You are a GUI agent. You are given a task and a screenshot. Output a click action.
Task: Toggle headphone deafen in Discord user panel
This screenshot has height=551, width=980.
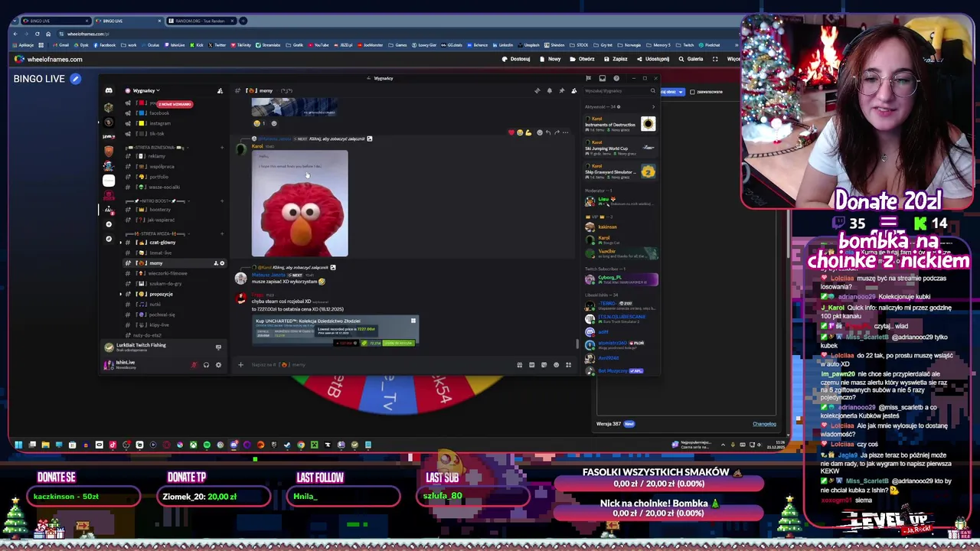pos(206,365)
